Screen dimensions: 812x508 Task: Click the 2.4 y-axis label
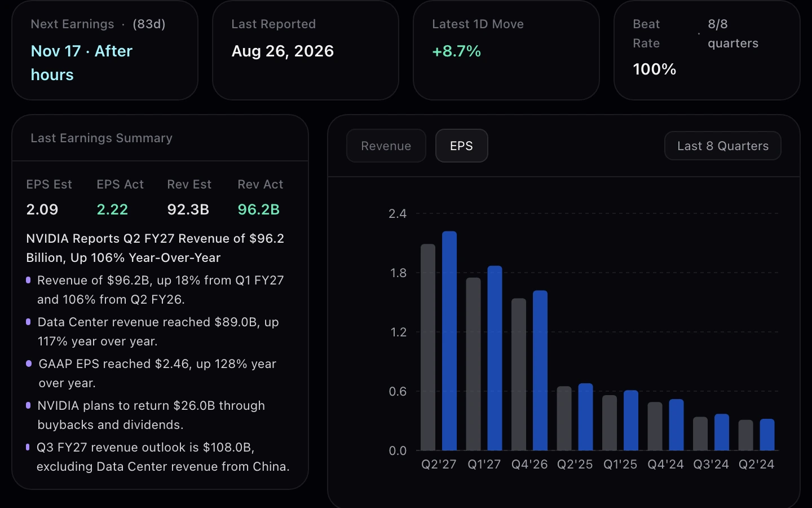click(398, 213)
